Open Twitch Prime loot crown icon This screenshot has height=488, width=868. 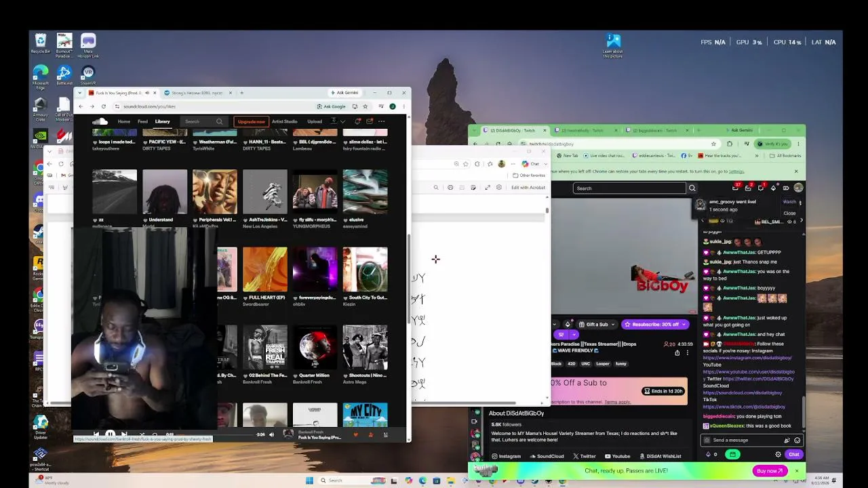736,188
